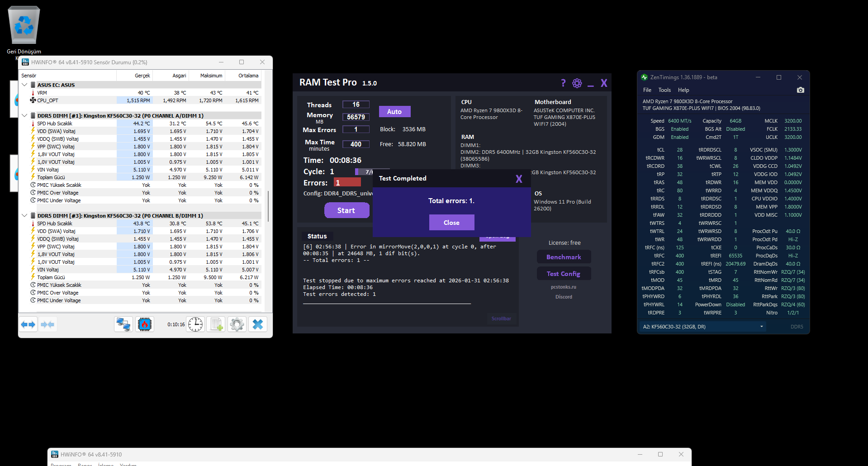This screenshot has width=868, height=466.
Task: Click the Benchmark button
Action: [564, 257]
